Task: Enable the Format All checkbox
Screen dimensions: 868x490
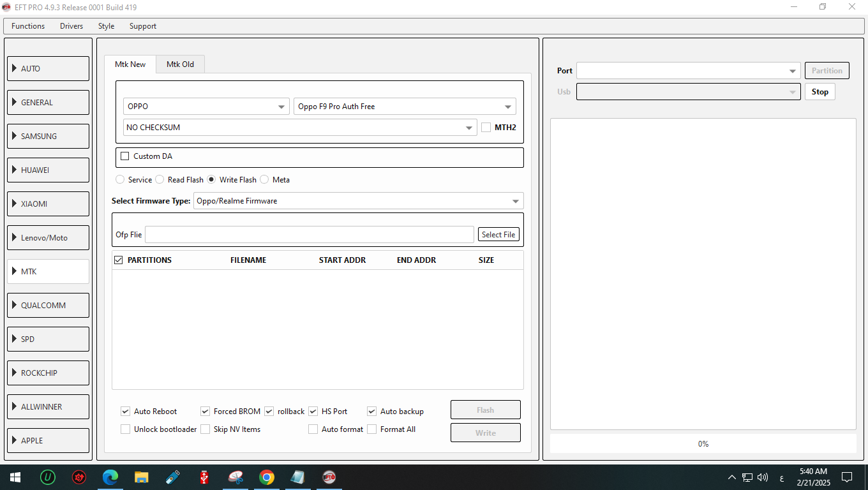Action: point(372,429)
